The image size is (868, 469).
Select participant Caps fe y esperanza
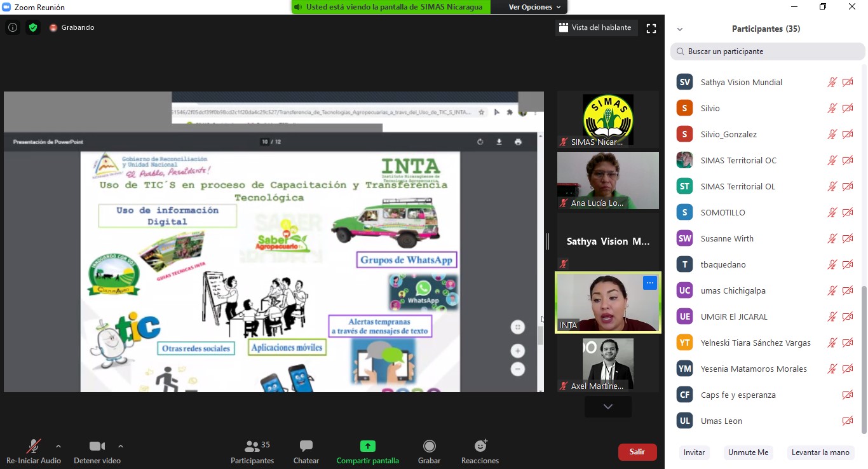point(766,395)
